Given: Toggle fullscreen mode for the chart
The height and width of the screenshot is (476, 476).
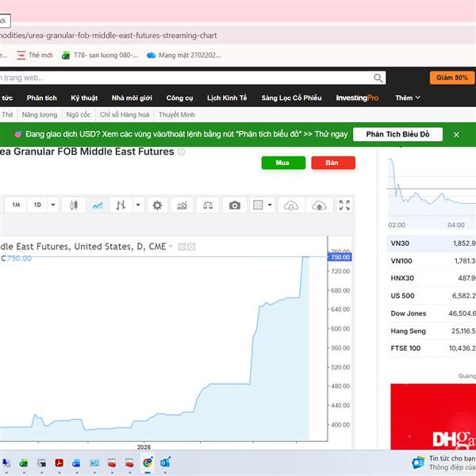Looking at the screenshot, I should (x=344, y=205).
